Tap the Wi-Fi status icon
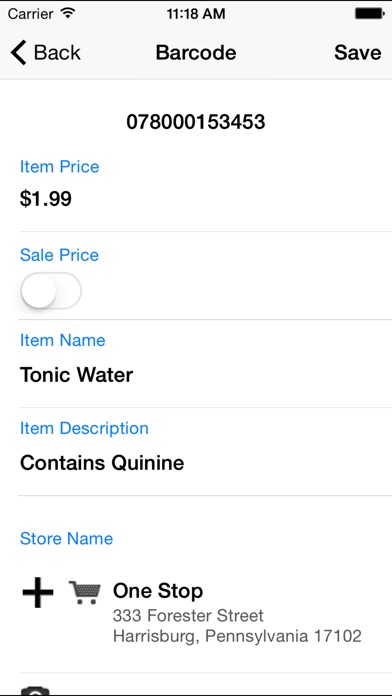Viewport: 392px width, 696px height. point(67,13)
